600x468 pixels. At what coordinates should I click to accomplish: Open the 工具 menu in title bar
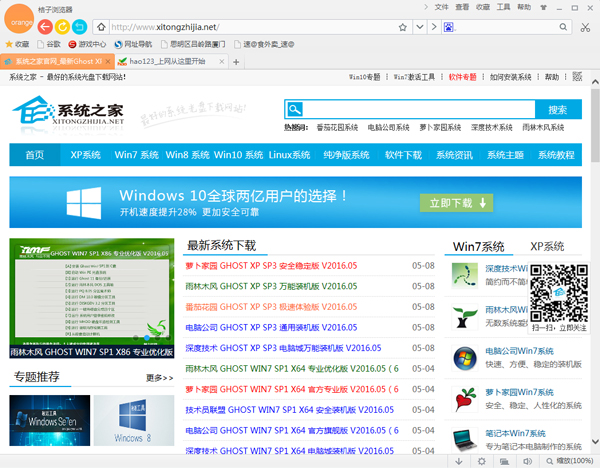tap(504, 7)
